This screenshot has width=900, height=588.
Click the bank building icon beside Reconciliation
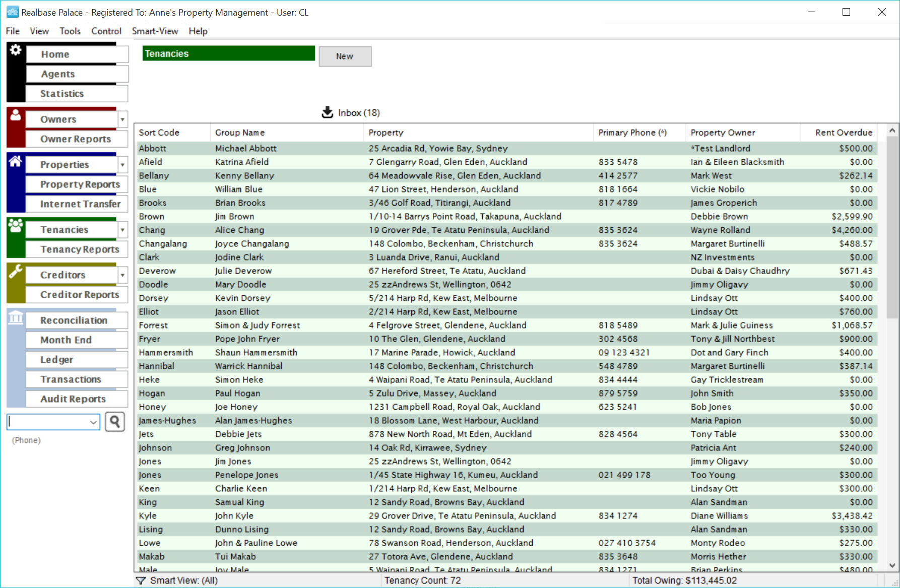16,317
